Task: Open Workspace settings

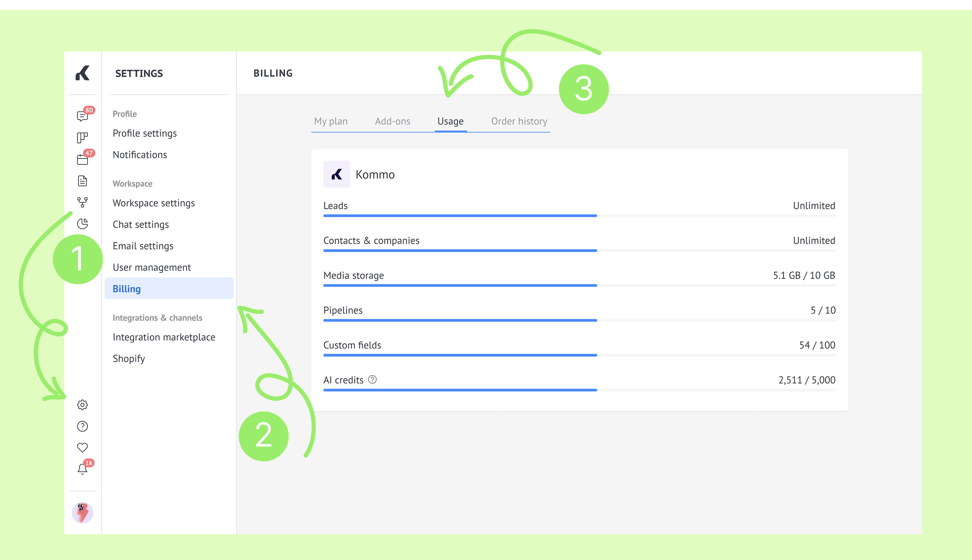Action: coord(154,203)
